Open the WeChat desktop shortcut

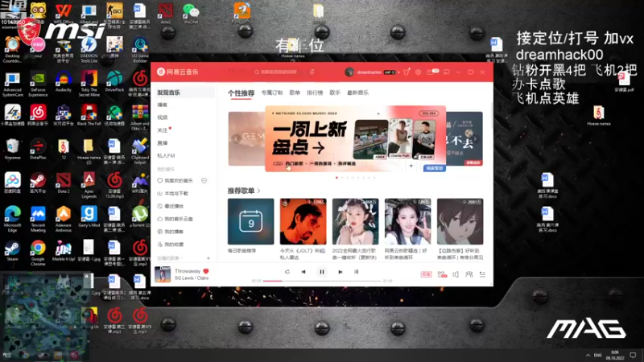[x=191, y=13]
